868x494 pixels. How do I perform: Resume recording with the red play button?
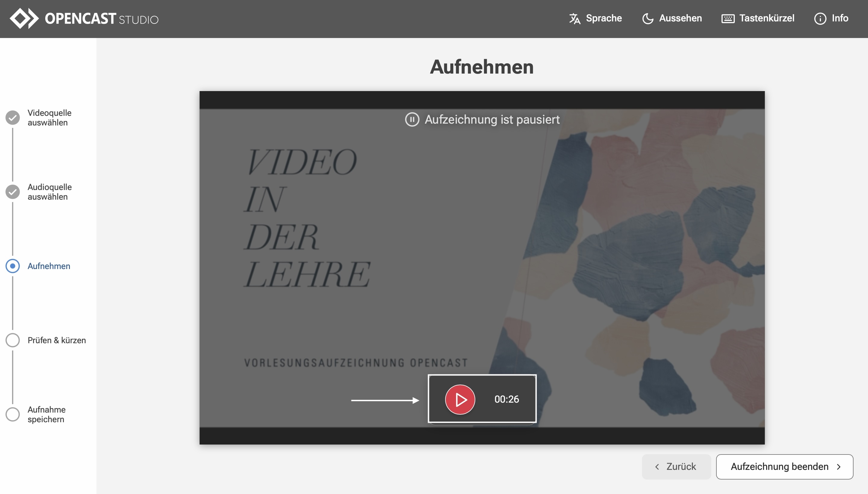460,399
